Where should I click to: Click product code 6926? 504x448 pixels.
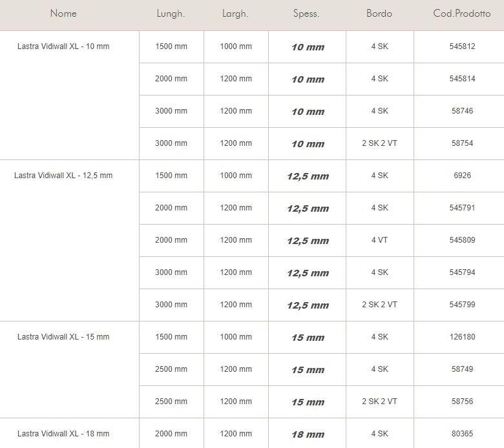[462, 176]
